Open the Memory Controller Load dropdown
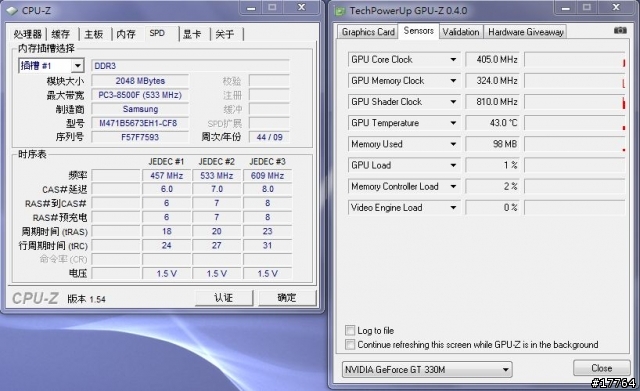The width and height of the screenshot is (640, 391). [453, 187]
